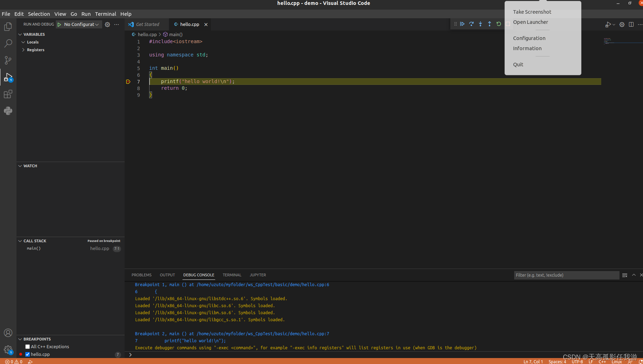Open the Terminal menu
Image resolution: width=643 pixels, height=364 pixels.
(x=105, y=14)
